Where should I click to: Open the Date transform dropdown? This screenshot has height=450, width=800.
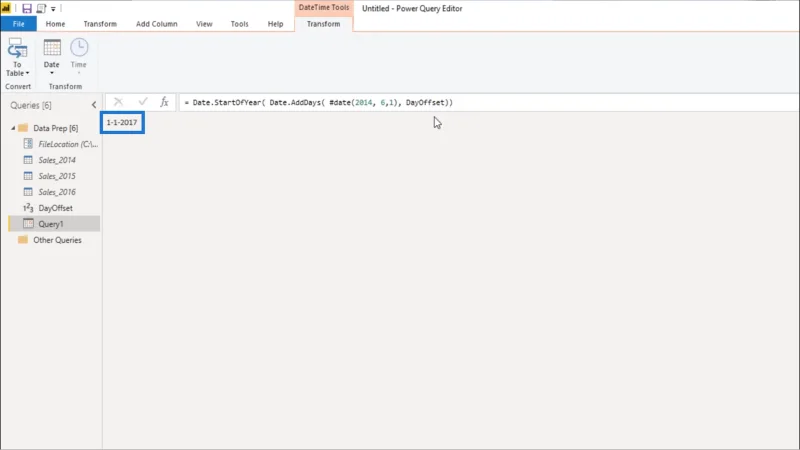[52, 57]
